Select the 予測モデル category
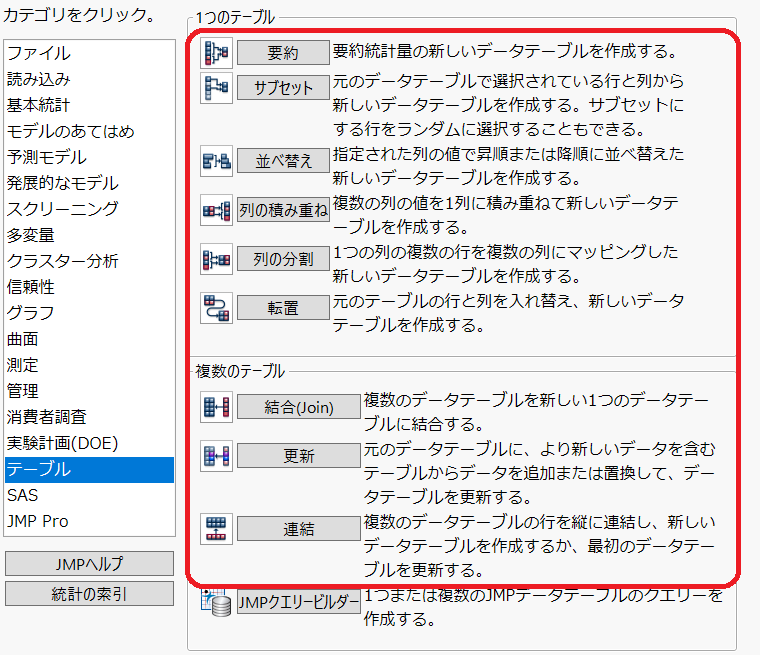Screen dimensions: 760x655 (x=89, y=157)
